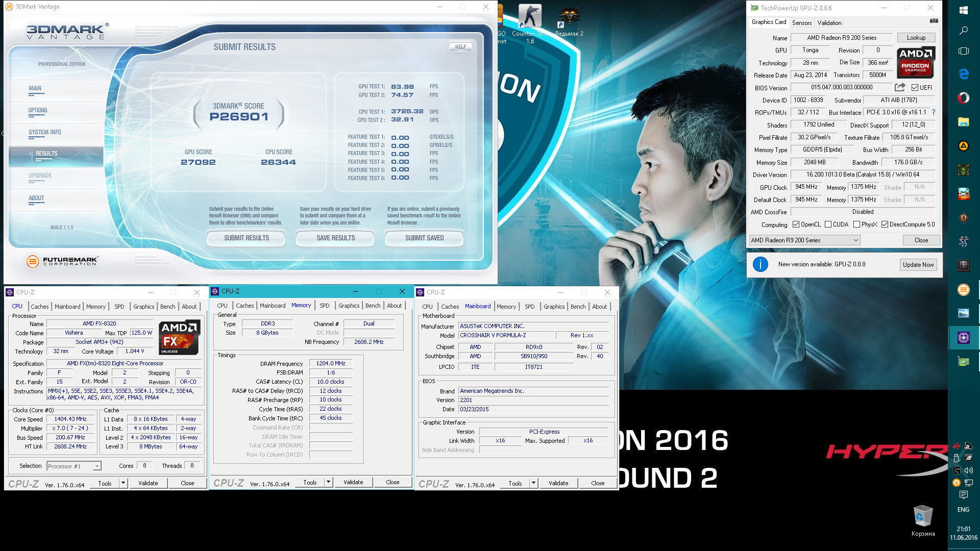Click Close button in CPU-Z Mainboard window
This screenshot has width=980, height=551.
[598, 483]
